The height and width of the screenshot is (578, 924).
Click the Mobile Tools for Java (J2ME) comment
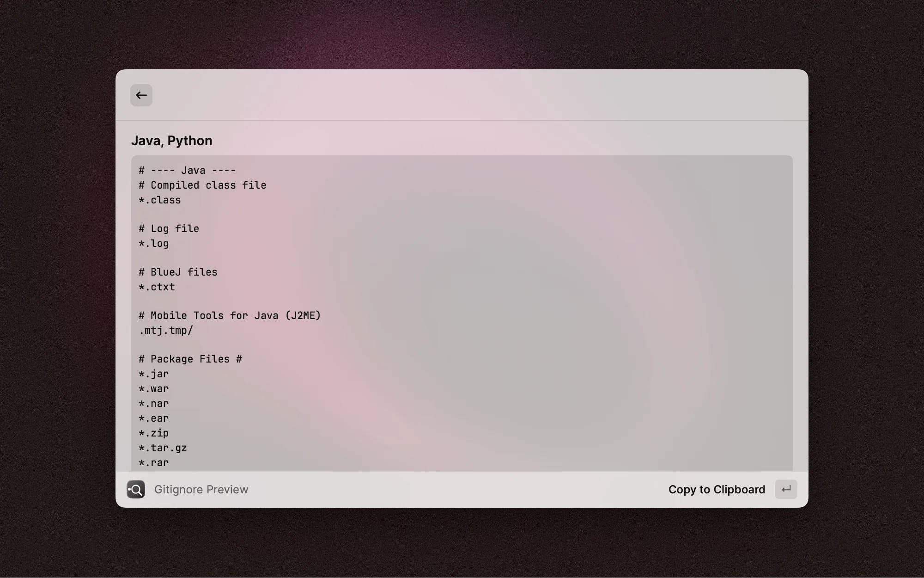click(x=230, y=315)
